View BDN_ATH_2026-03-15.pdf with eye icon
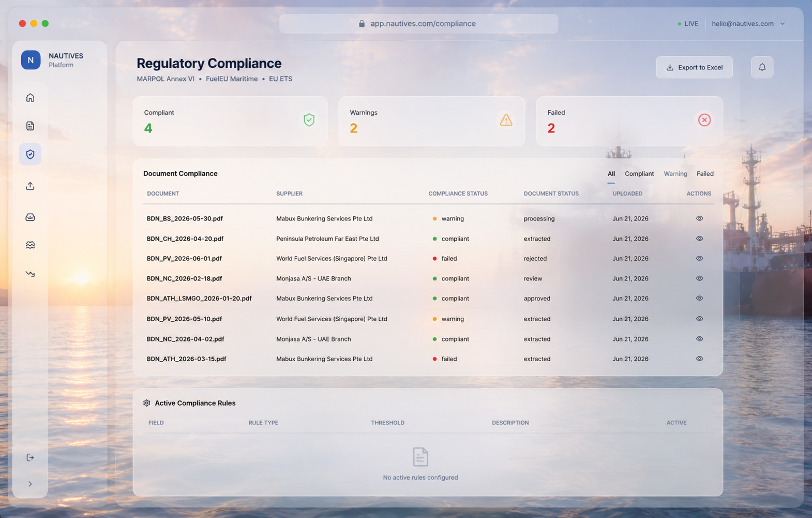This screenshot has height=518, width=812. click(699, 359)
